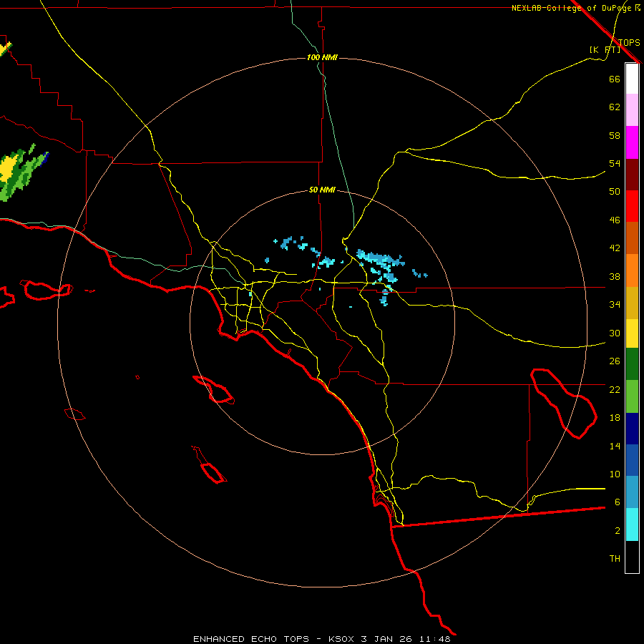Click the light pink legend swatch

pyautogui.click(x=632, y=110)
